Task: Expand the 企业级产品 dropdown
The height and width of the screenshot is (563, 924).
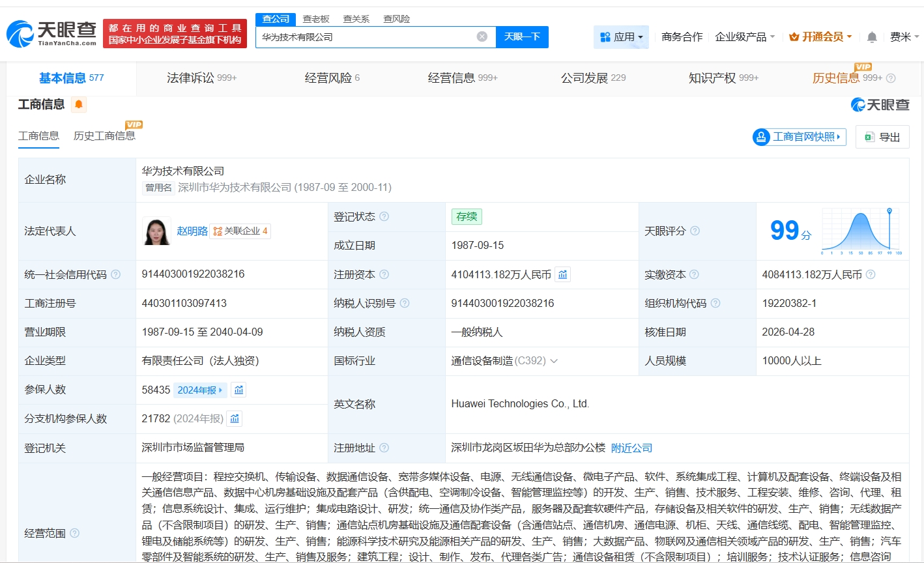Action: [745, 37]
